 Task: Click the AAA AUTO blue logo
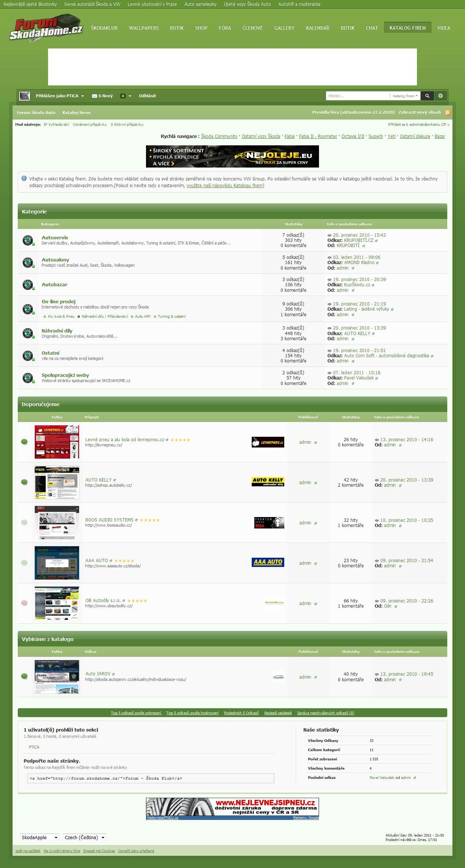pyautogui.click(x=268, y=562)
